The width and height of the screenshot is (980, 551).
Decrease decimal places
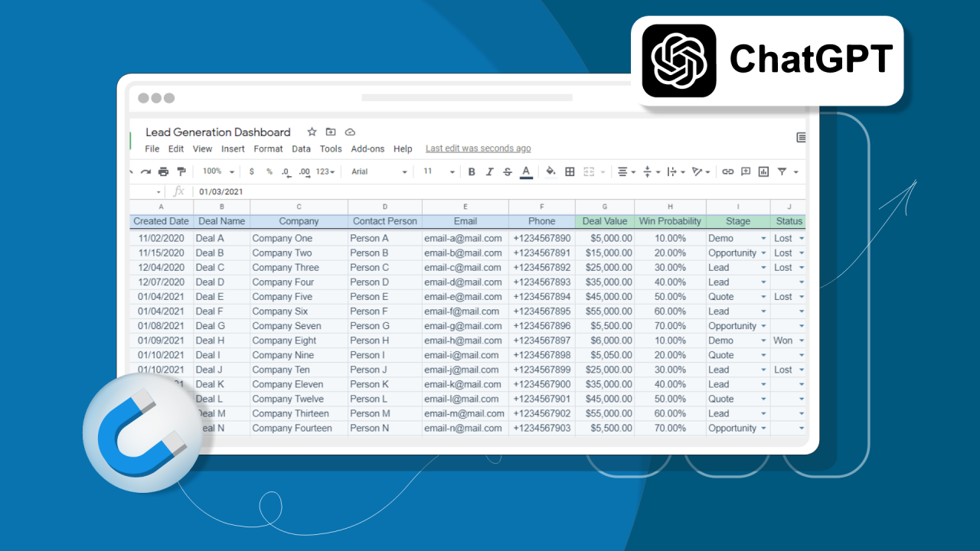click(x=286, y=171)
